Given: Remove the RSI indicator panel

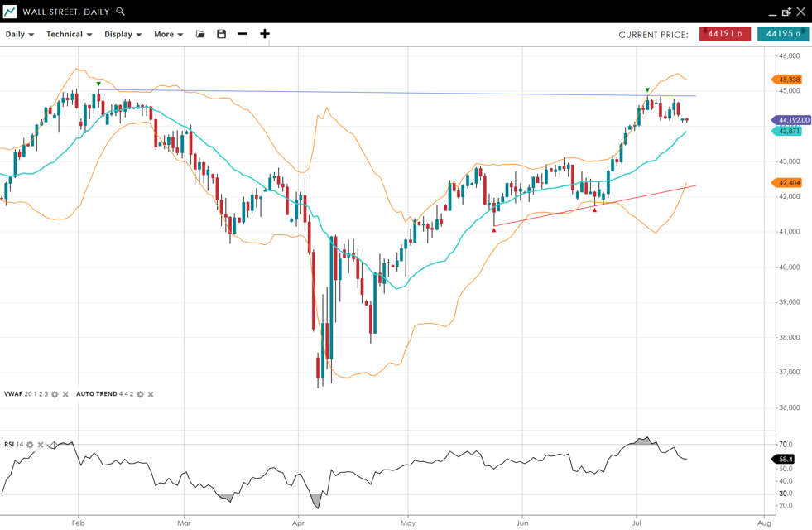Looking at the screenshot, I should 41,445.
